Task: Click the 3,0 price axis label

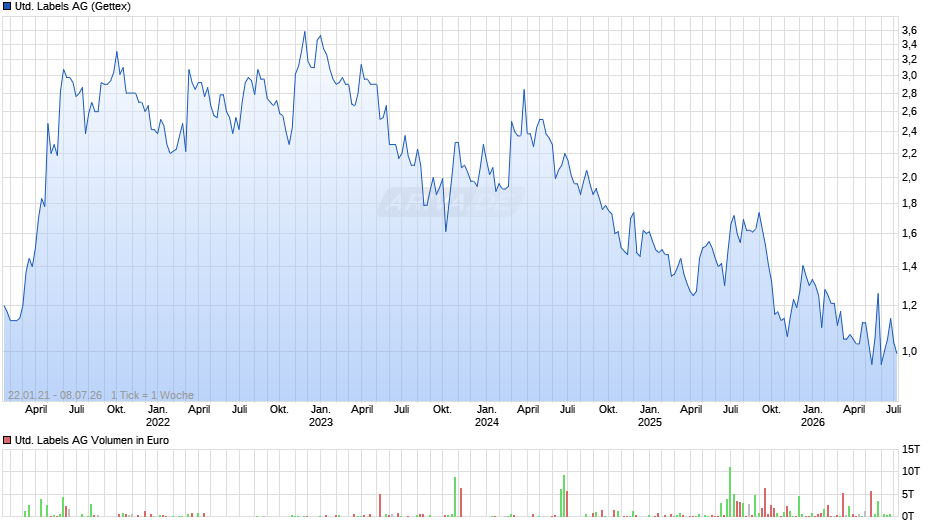Action: point(909,76)
